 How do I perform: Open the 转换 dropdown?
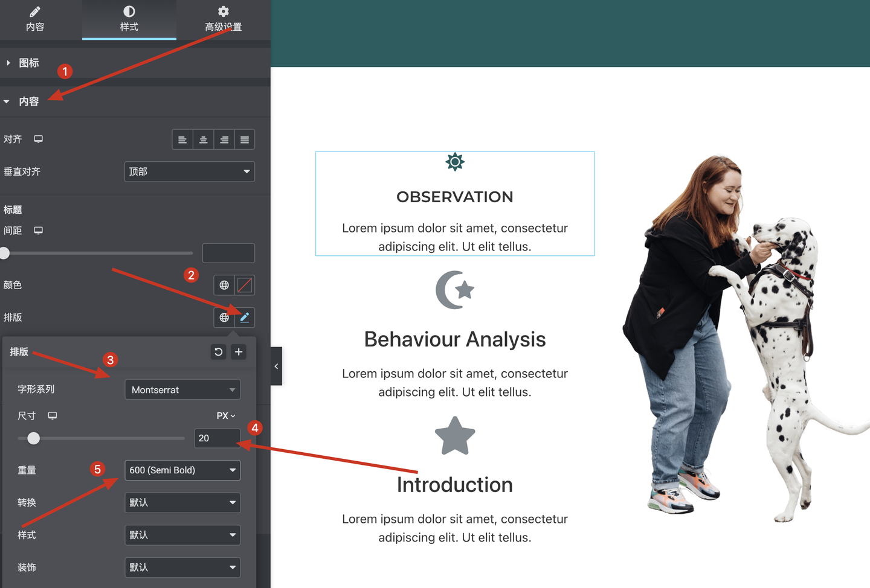click(182, 502)
